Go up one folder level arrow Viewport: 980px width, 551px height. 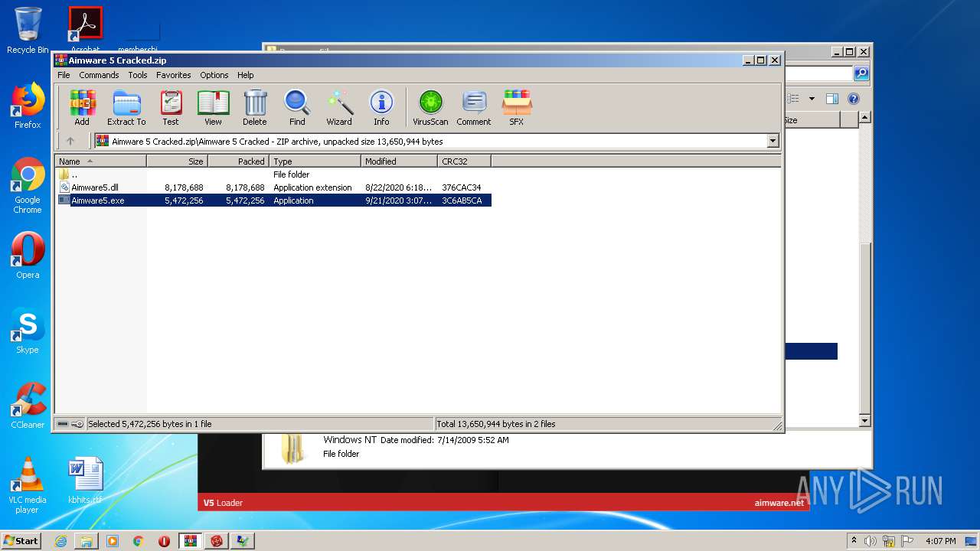click(x=70, y=141)
